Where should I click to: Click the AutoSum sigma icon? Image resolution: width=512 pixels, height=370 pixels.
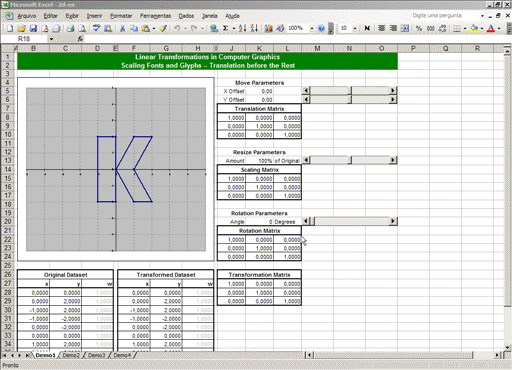click(226, 29)
